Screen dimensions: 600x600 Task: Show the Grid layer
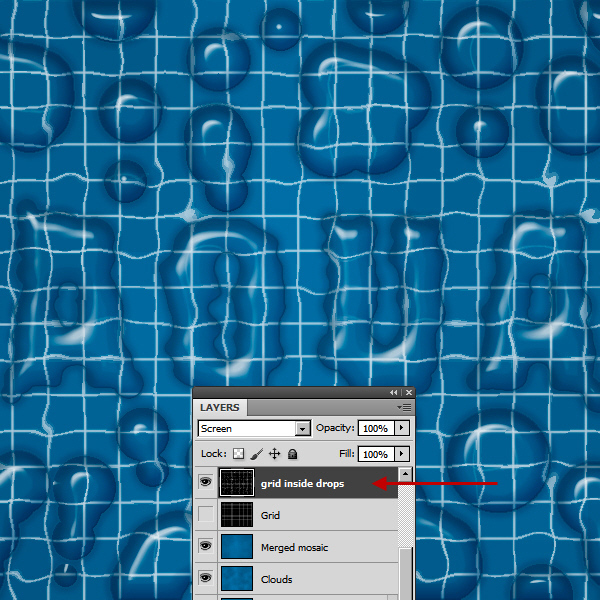tap(205, 516)
